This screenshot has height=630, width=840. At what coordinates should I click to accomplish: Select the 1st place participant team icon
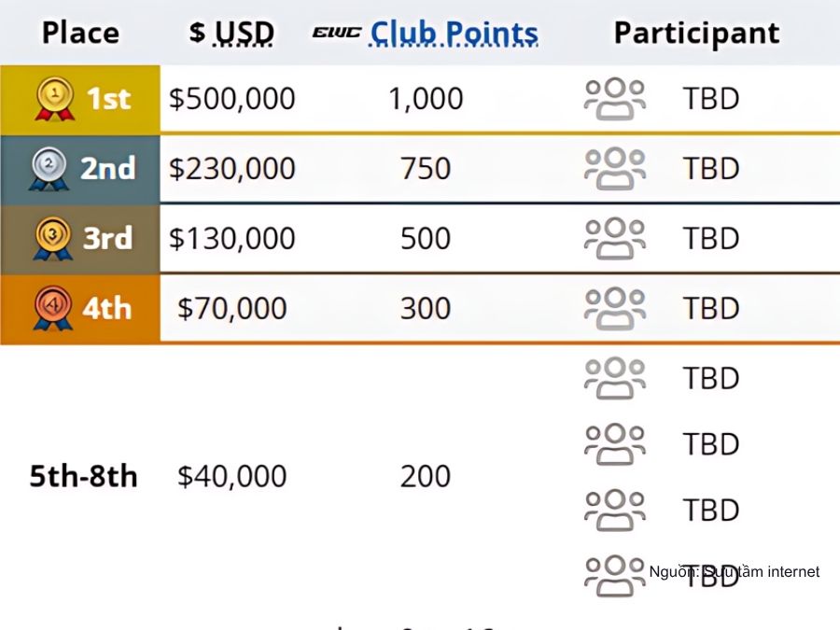click(614, 99)
